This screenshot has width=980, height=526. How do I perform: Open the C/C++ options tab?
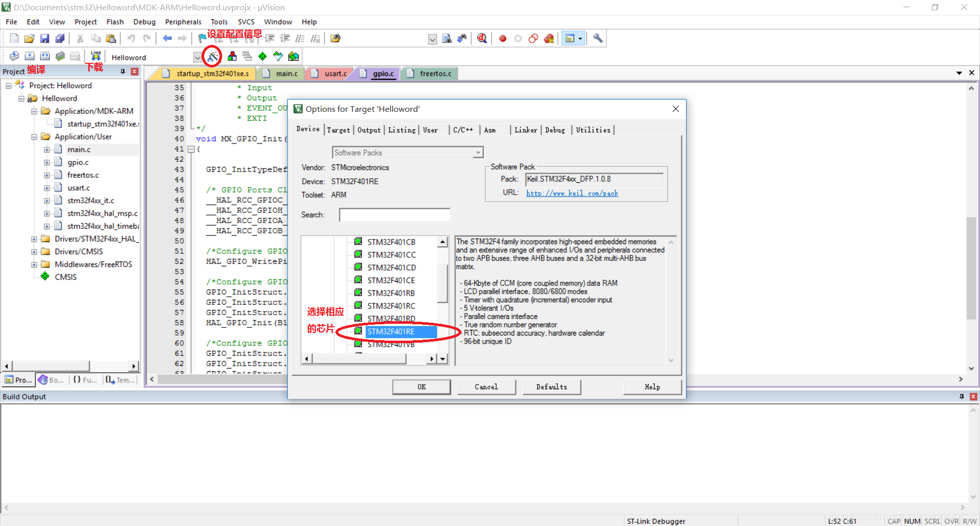(463, 130)
